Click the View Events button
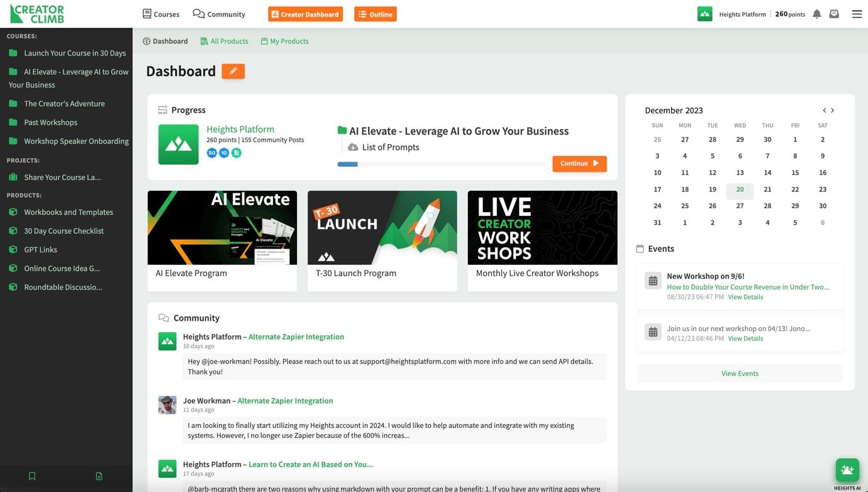The height and width of the screenshot is (492, 868). coord(740,373)
